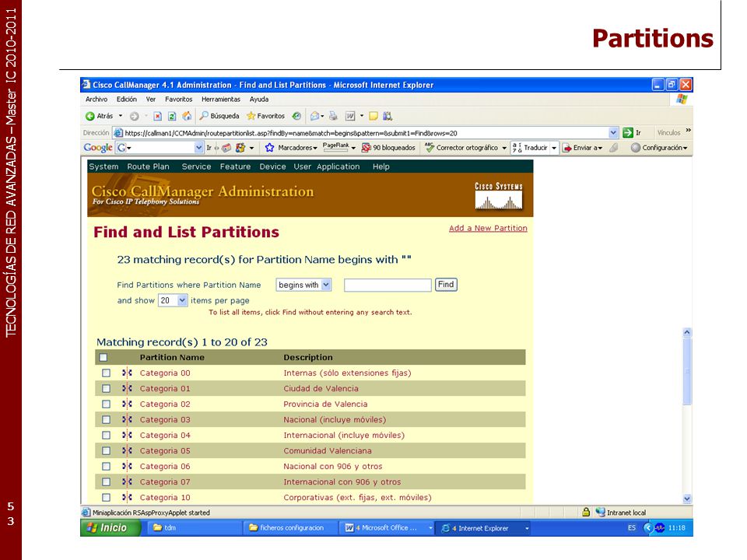Toggle the select-all checkbox in table header
Screen dimensions: 747x560
103,357
